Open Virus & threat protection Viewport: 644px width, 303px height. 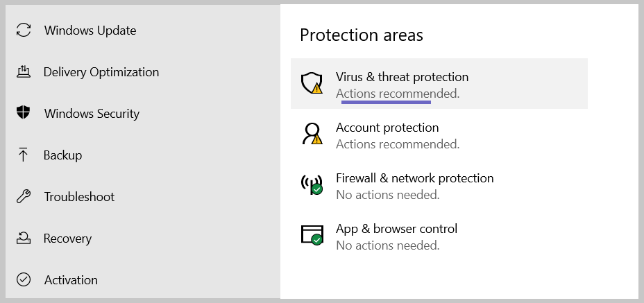(439, 84)
